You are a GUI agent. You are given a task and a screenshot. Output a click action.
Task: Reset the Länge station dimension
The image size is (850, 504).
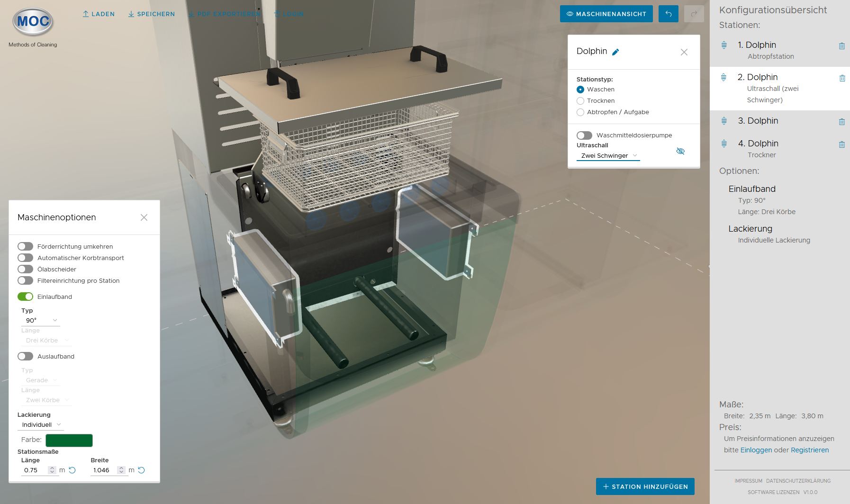click(72, 470)
